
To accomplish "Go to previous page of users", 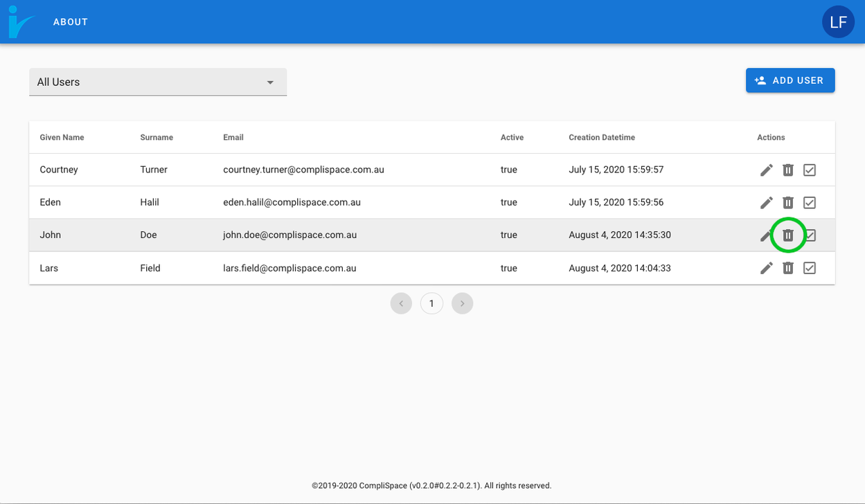I will click(401, 303).
